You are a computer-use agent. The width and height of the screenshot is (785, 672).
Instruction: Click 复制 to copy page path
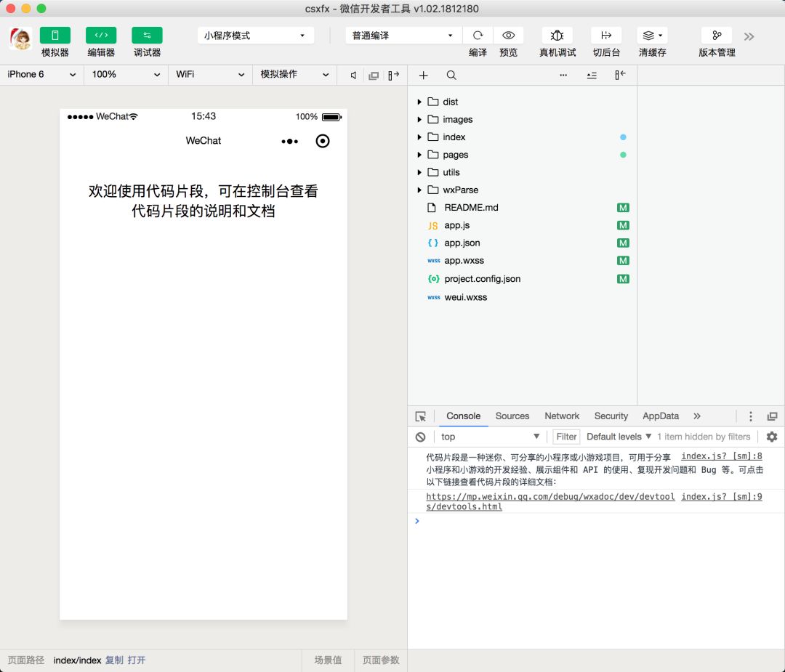[114, 660]
